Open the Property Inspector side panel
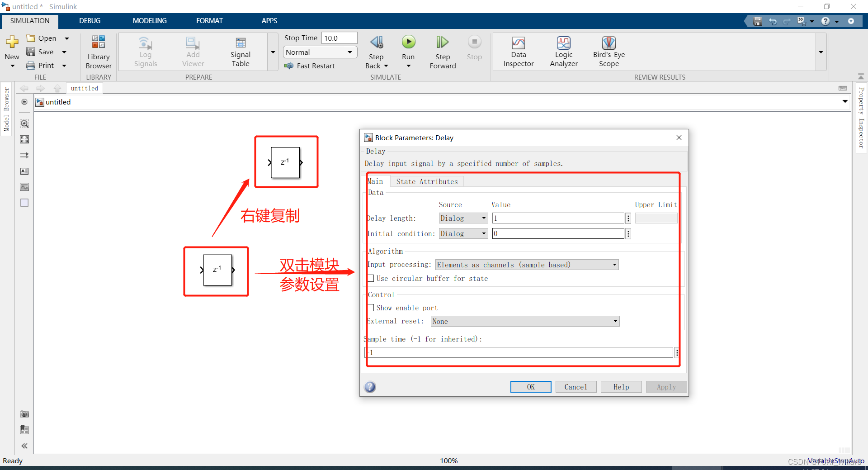The width and height of the screenshot is (868, 470). tap(861, 118)
